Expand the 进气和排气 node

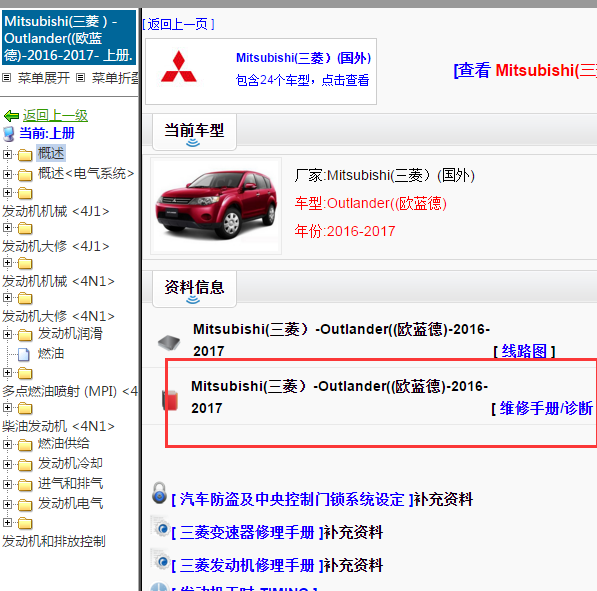point(7,484)
